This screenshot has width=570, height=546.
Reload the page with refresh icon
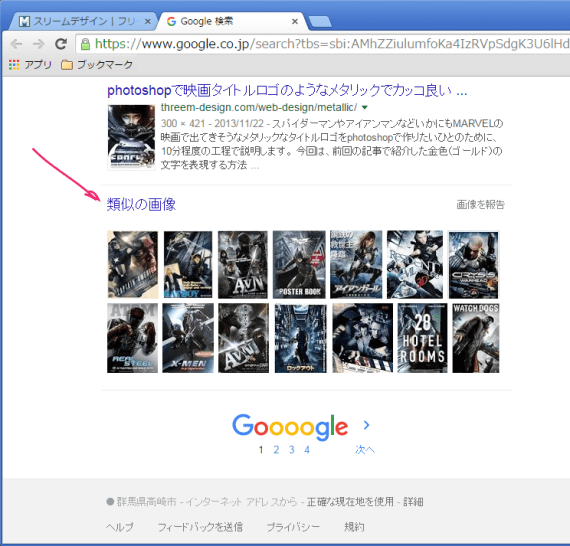click(x=61, y=44)
